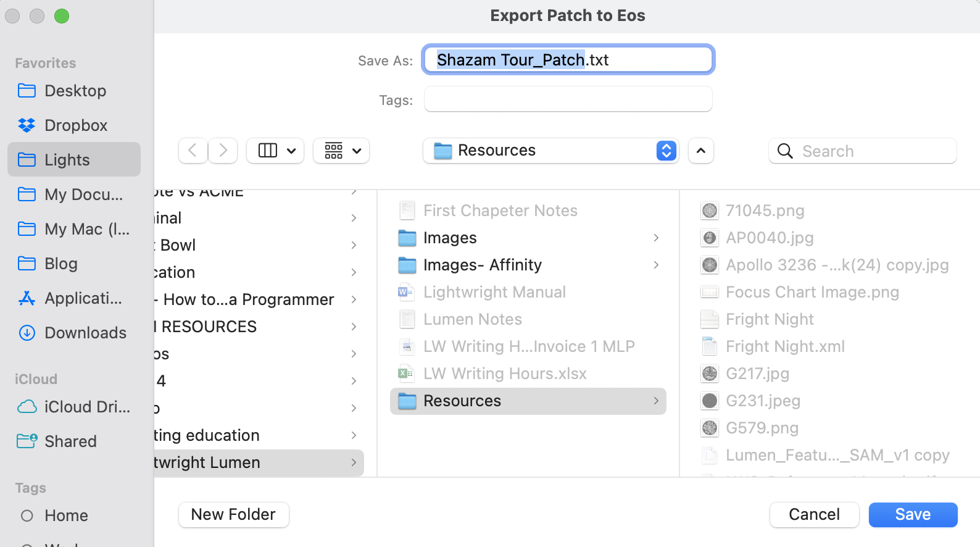Open the Downloads folder in Favorites
This screenshot has width=980, height=547.
coord(85,333)
